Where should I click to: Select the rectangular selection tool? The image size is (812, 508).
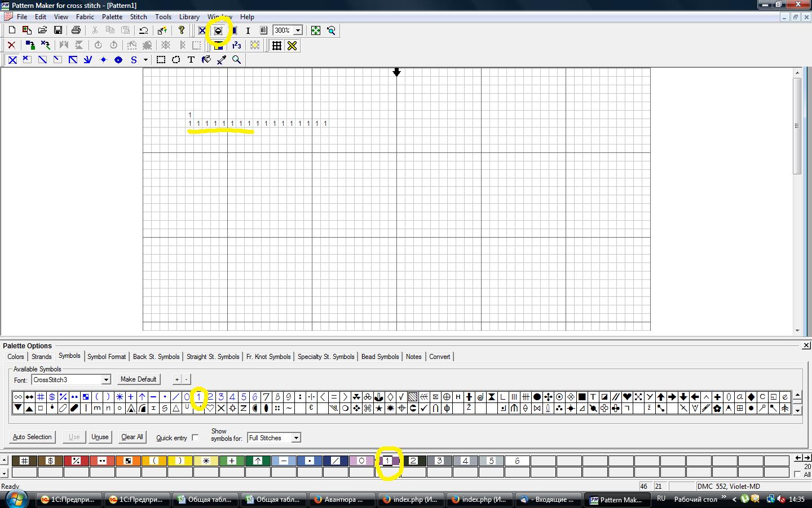click(161, 60)
